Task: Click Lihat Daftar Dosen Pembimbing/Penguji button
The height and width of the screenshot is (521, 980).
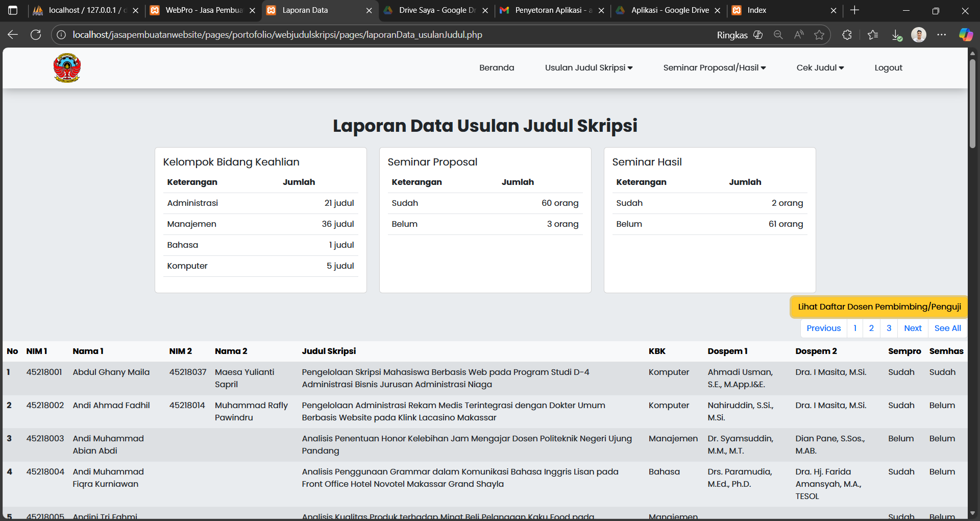Action: click(879, 307)
